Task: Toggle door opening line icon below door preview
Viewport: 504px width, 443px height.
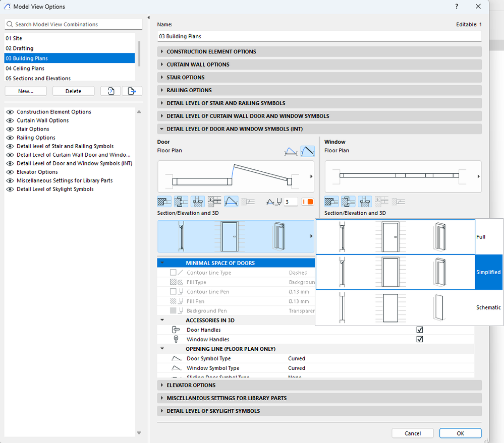Action: click(231, 202)
